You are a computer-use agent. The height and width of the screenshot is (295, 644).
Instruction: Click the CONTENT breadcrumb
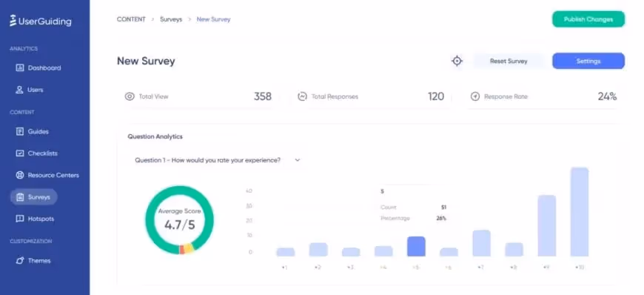(x=131, y=19)
